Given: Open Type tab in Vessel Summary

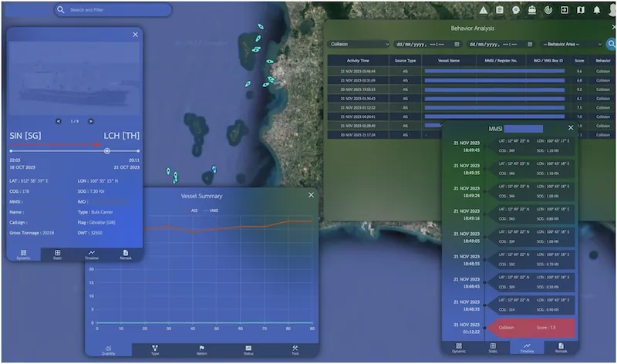Looking at the screenshot, I should pos(155,350).
